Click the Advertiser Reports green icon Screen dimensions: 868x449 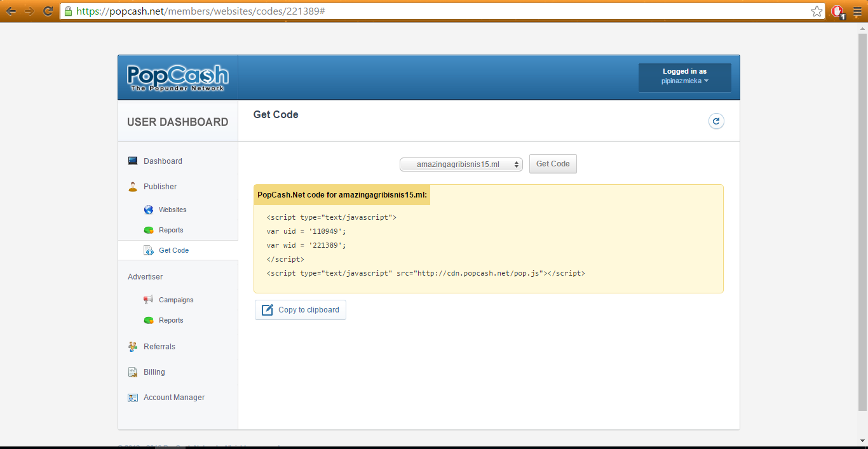[x=149, y=320]
